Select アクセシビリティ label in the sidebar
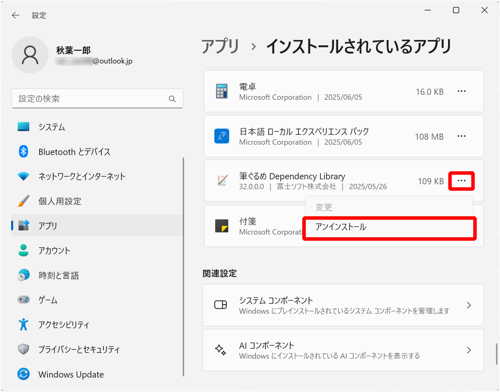The width and height of the screenshot is (500, 392). 63,325
